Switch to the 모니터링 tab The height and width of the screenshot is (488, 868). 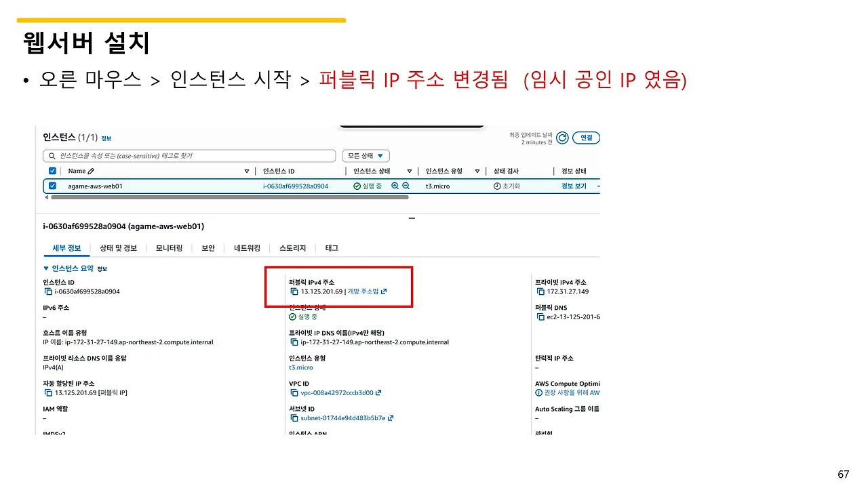(x=168, y=247)
